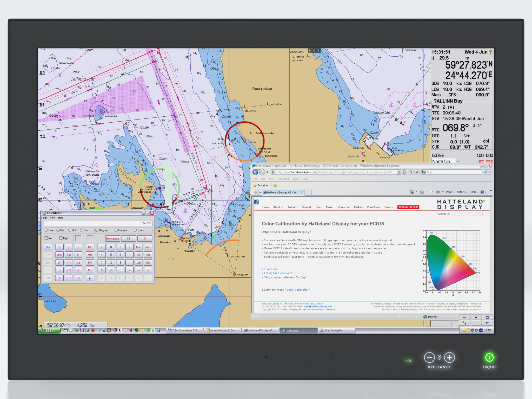Viewport: 532px width, 399px height.
Task: Click the blue left arrow chart button
Action: coord(487,323)
